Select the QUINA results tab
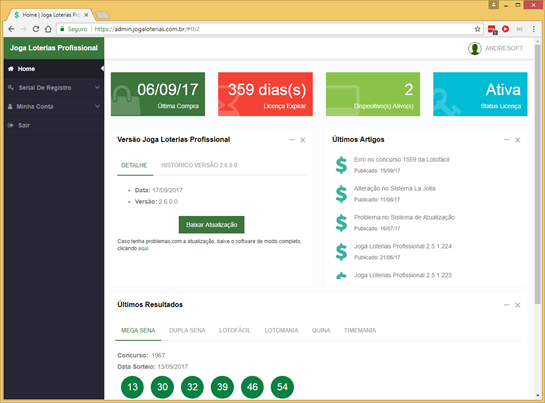545x403 pixels. click(321, 330)
